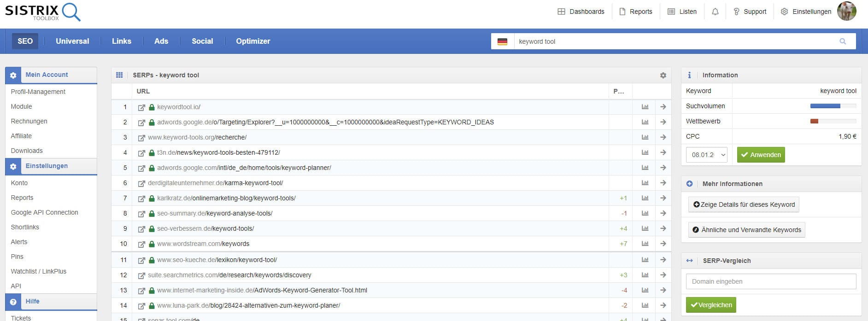Viewport: 868px width, 321px height.
Task: Open the German flag country selector
Action: click(502, 41)
